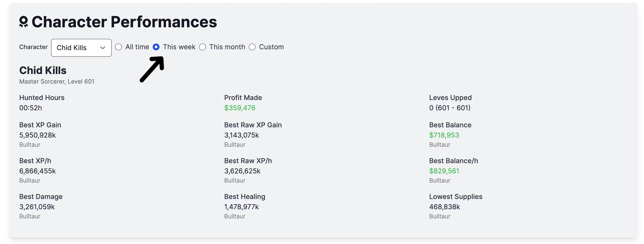This screenshot has width=644, height=244.
Task: Choose the Custom date range radio option
Action: coord(252,47)
